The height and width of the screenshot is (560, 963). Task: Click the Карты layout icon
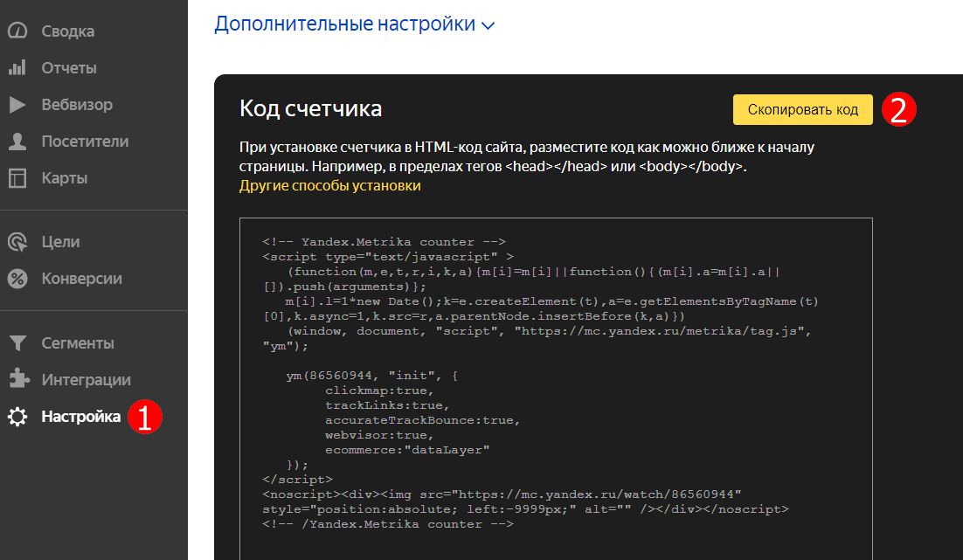tap(17, 178)
